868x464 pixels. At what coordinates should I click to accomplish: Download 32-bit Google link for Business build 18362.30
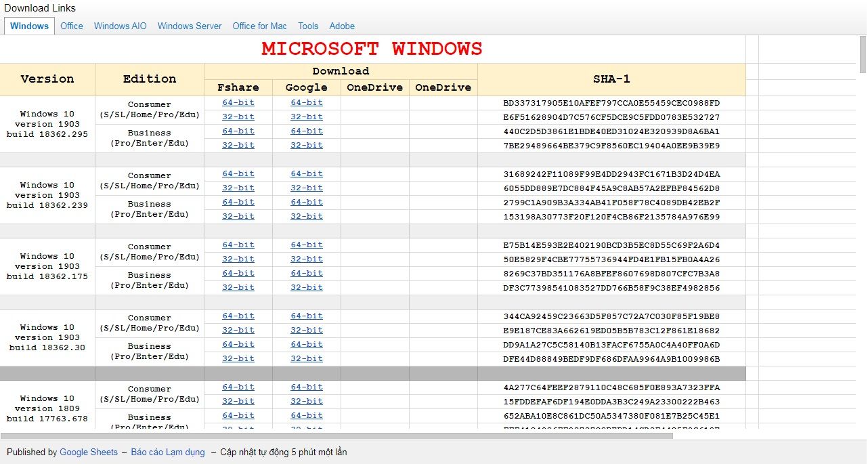[306, 358]
